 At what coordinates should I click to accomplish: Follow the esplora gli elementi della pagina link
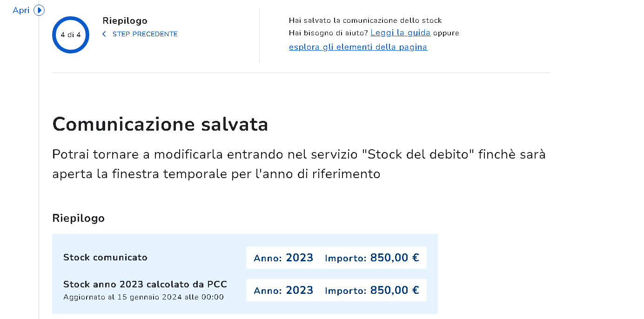(x=358, y=47)
